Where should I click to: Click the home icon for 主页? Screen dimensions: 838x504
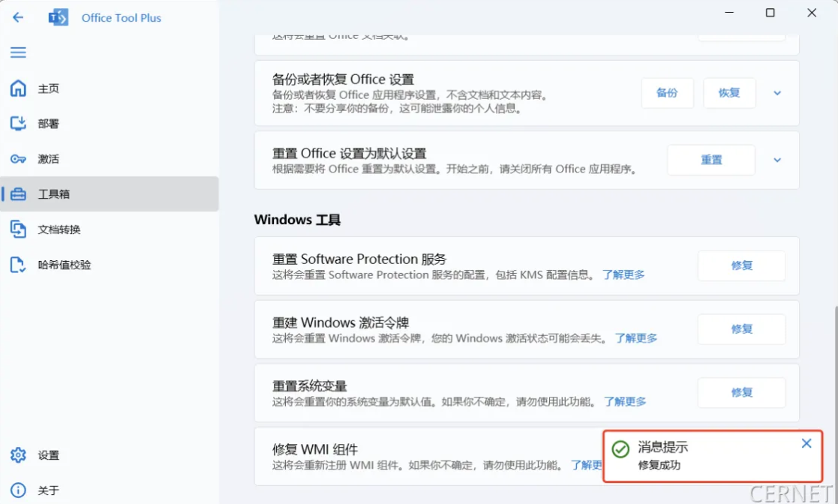tap(18, 88)
